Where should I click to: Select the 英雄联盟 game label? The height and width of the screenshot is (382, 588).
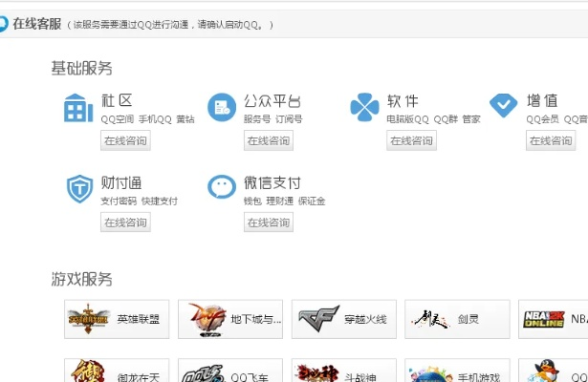139,319
